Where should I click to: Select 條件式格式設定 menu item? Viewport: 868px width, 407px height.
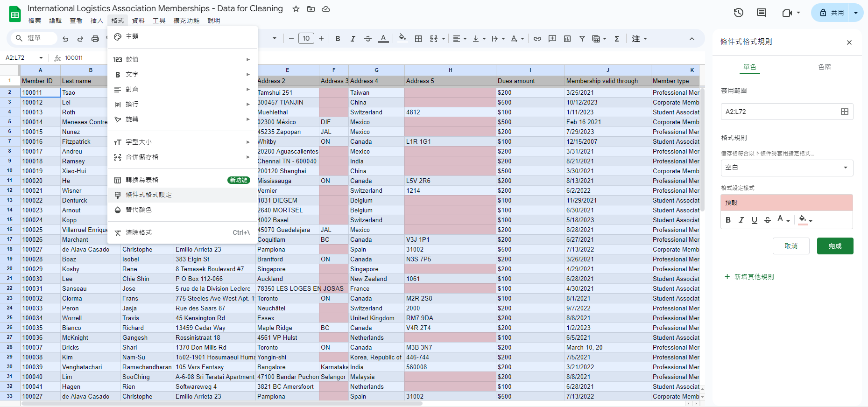183,195
